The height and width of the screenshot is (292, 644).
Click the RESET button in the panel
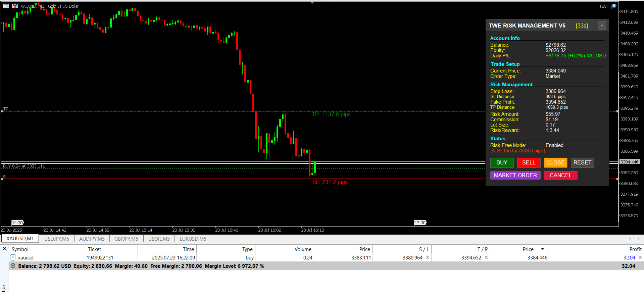click(x=582, y=163)
